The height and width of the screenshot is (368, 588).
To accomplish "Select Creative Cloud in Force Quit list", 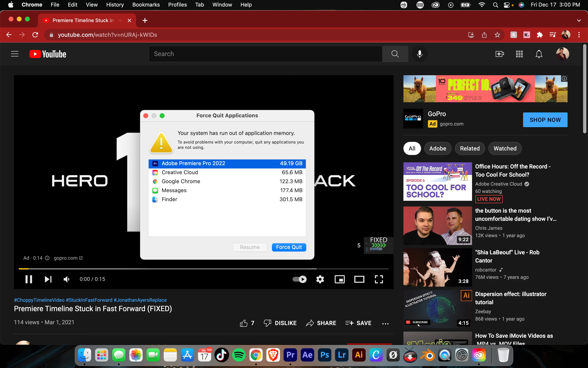I will (227, 173).
